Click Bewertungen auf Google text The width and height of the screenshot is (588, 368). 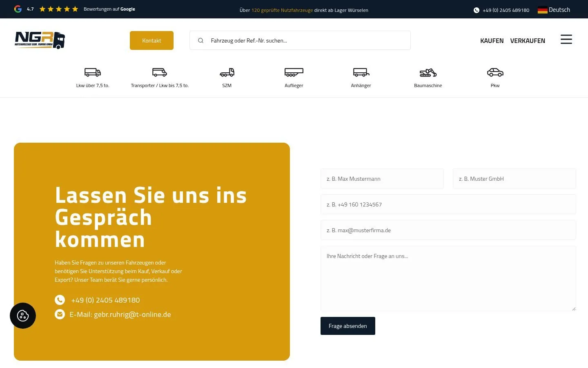pos(109,9)
